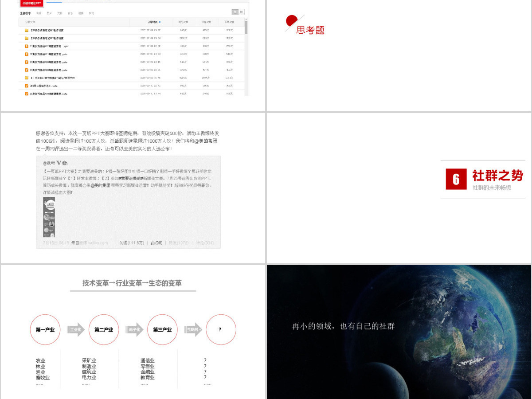Switch file list to list view icon
The image size is (532, 399).
tap(235, 12)
